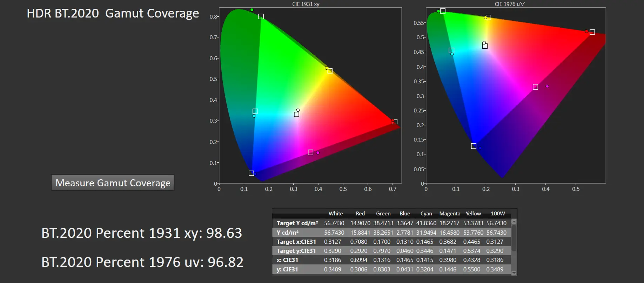Click the cyan target square in CIE 1931 chart
This screenshot has width=644, height=283.
(x=255, y=111)
